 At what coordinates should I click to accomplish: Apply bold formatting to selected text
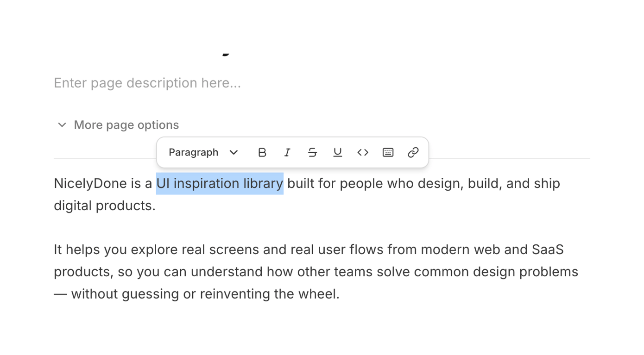pos(262,152)
